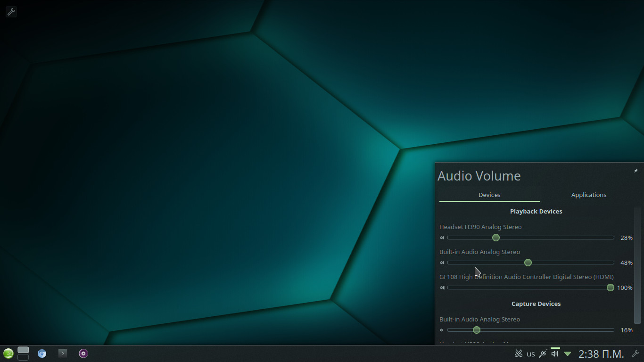Open the desktop toolbox wrench at top-left

[11, 12]
